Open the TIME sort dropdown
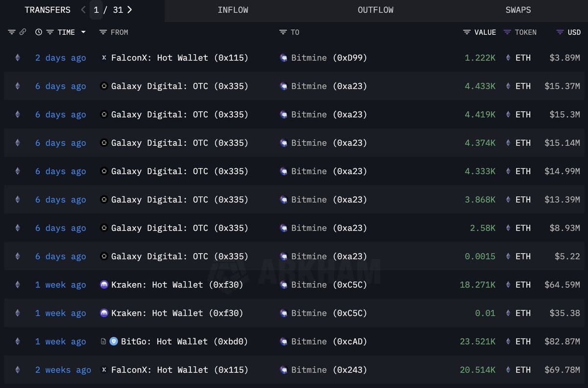 [x=83, y=32]
